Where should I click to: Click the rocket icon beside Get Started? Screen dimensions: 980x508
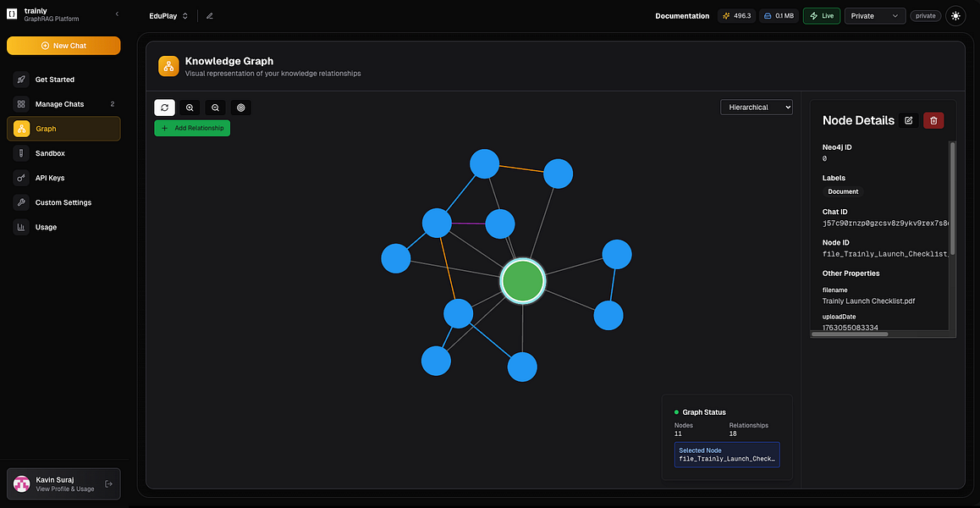[21, 80]
